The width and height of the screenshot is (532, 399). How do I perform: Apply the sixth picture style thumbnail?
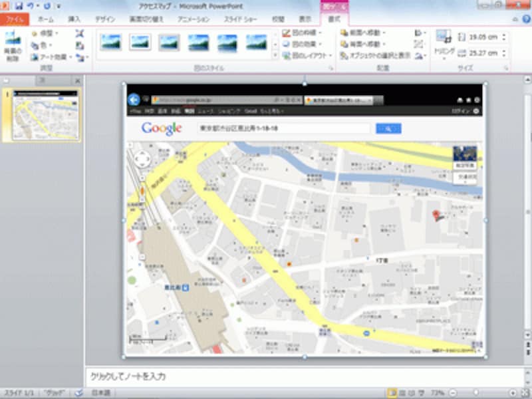pyautogui.click(x=257, y=43)
